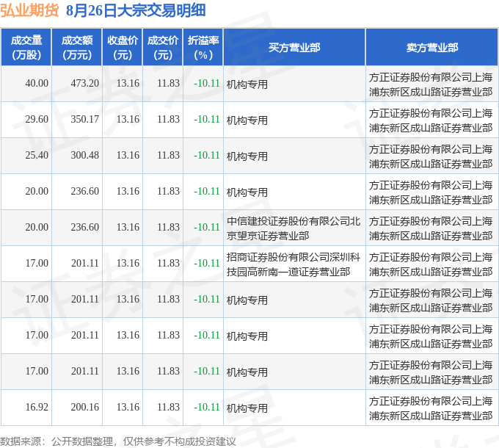Click 17.00 volume in 招商证券 row
This screenshot has width=499, height=448.
click(37, 264)
